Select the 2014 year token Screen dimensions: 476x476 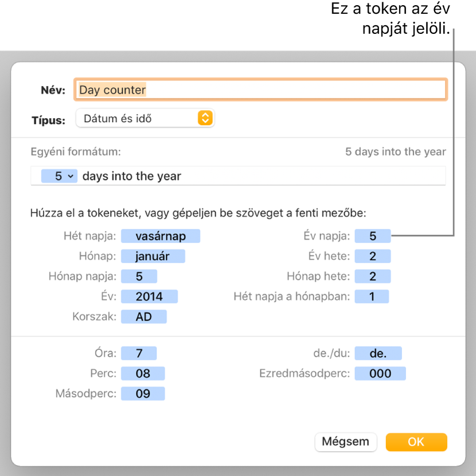[x=149, y=296]
